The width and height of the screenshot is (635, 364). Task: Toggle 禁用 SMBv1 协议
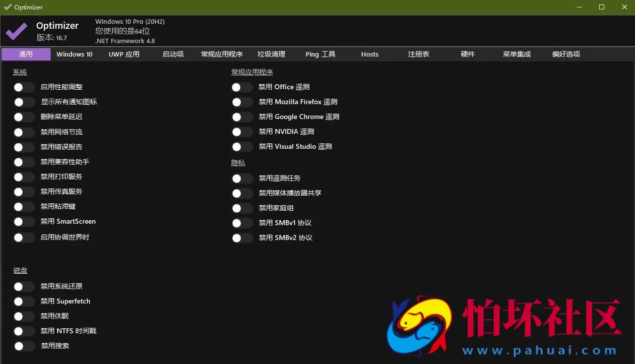click(x=242, y=223)
